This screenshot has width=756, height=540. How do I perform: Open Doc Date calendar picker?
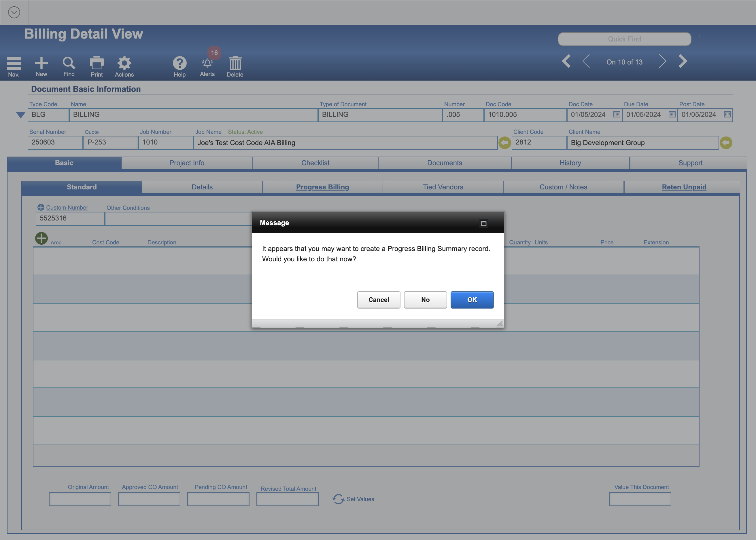click(617, 114)
